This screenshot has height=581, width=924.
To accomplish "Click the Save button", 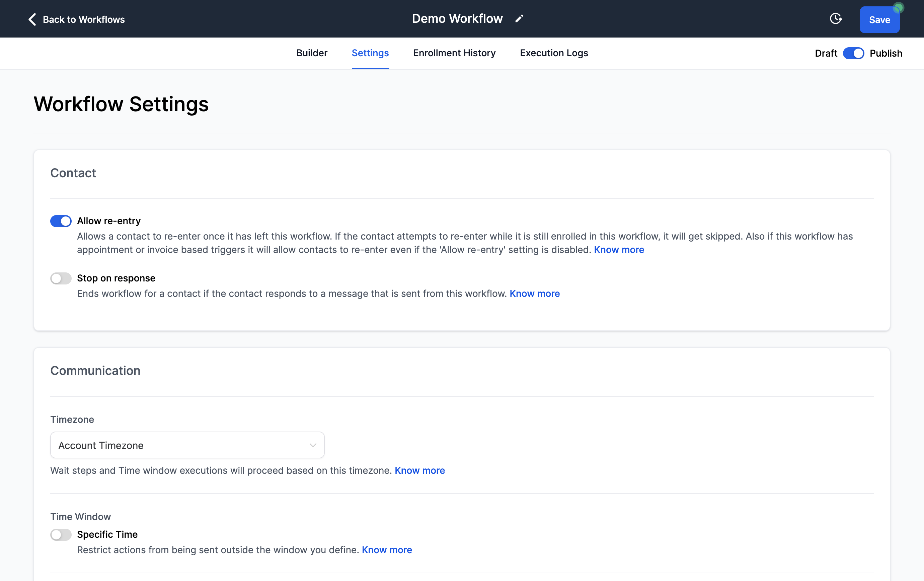I will pos(879,19).
